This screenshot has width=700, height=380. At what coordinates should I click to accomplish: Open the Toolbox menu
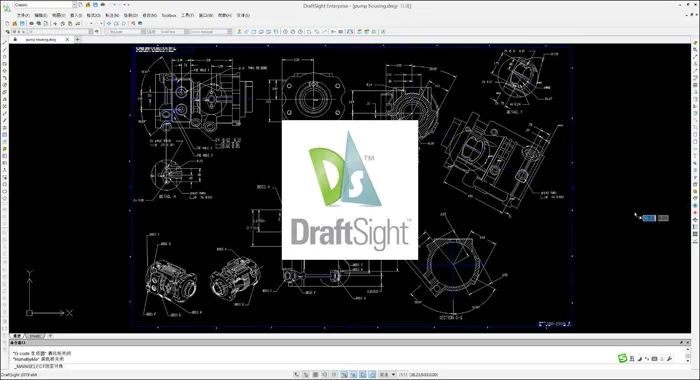[x=169, y=15]
